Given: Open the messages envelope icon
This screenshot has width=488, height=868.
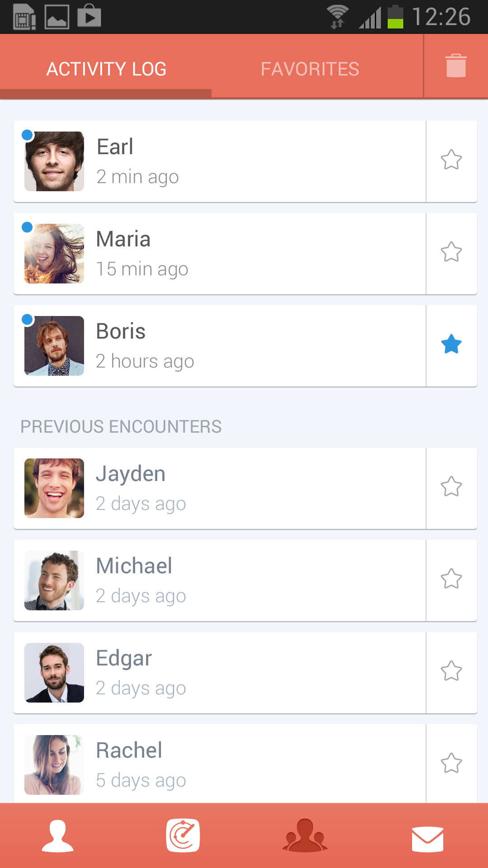Looking at the screenshot, I should tap(427, 839).
